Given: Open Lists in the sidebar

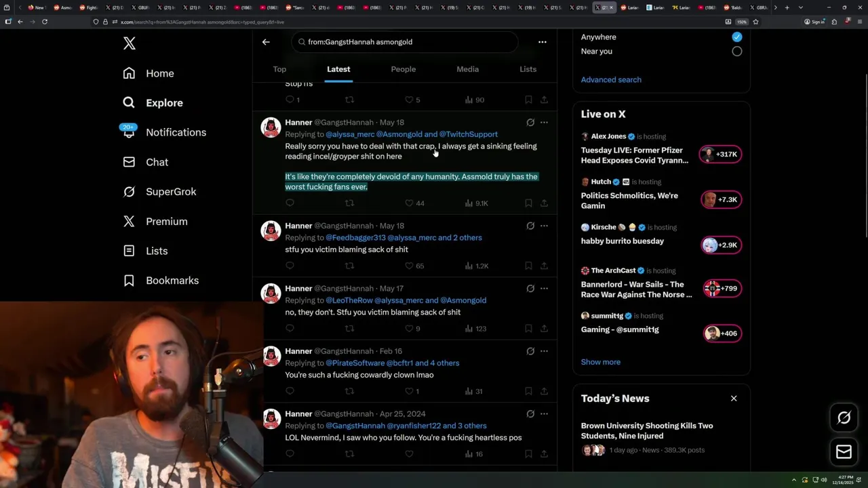Looking at the screenshot, I should 145,251.
